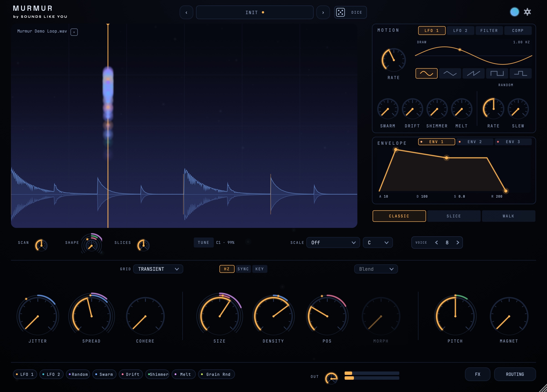Image resolution: width=547 pixels, height=392 pixels.
Task: Toggle the Shimmer modulation source chip
Action: click(157, 374)
